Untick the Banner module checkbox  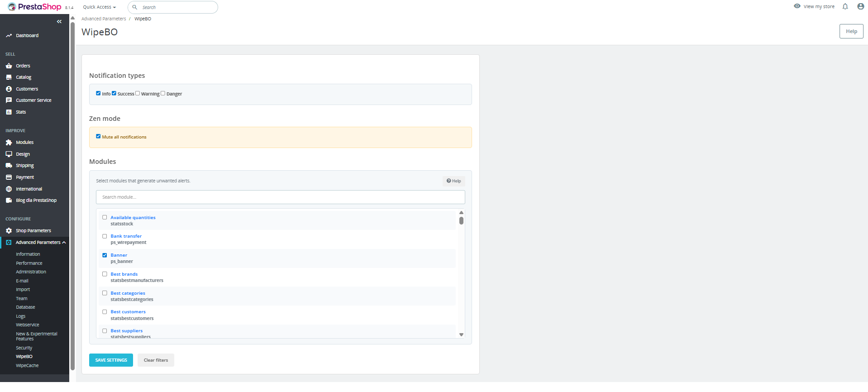tap(105, 255)
